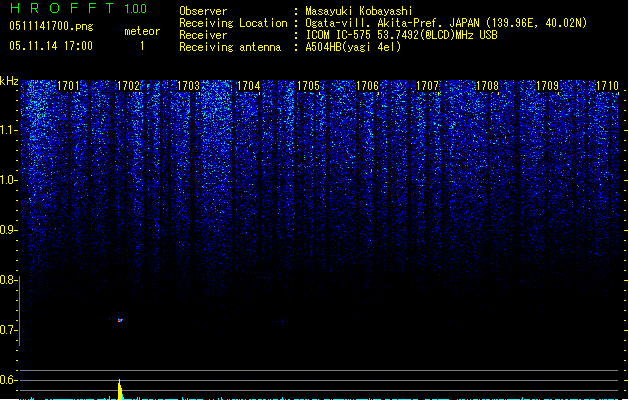Viewport: 629px width, 400px height.
Task: Click the receiver ICOM IC-575 text
Action: (401, 35)
